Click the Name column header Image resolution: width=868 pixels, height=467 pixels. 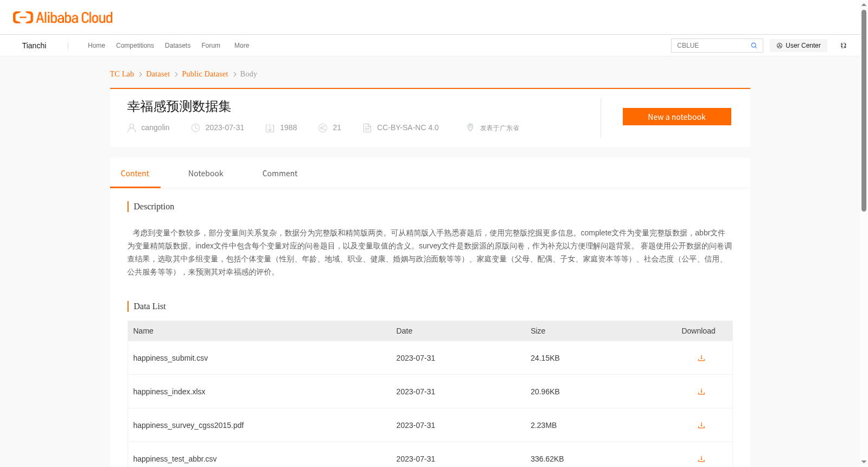tap(143, 331)
